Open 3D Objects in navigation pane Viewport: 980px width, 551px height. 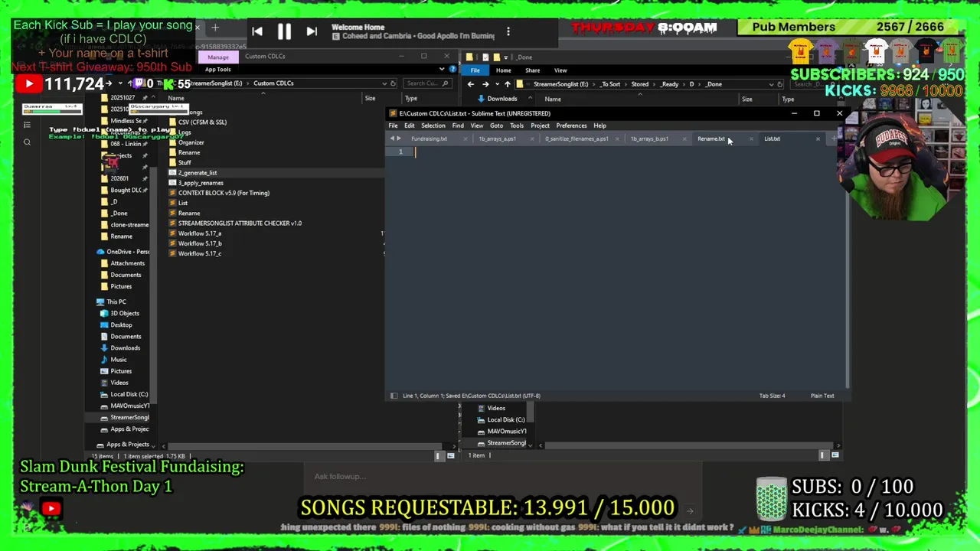(x=125, y=313)
